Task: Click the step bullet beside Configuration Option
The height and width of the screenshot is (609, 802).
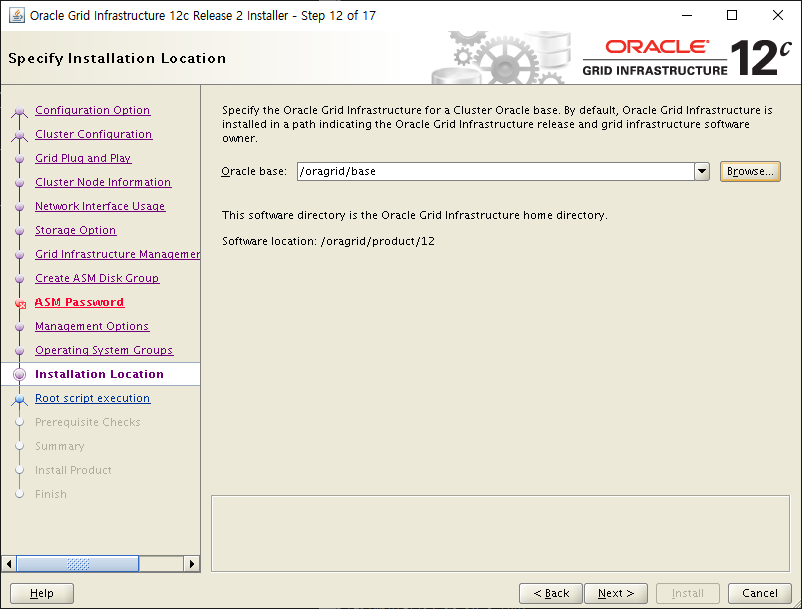Action: click(19, 111)
